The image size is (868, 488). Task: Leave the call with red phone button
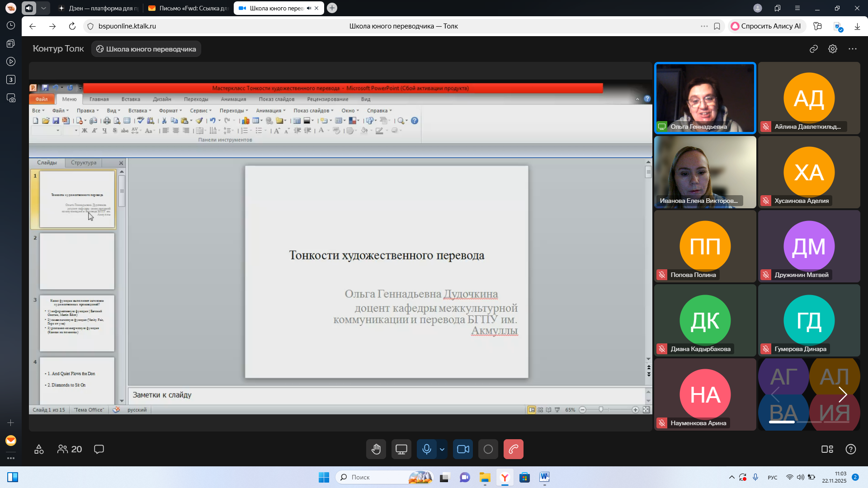pos(514,449)
